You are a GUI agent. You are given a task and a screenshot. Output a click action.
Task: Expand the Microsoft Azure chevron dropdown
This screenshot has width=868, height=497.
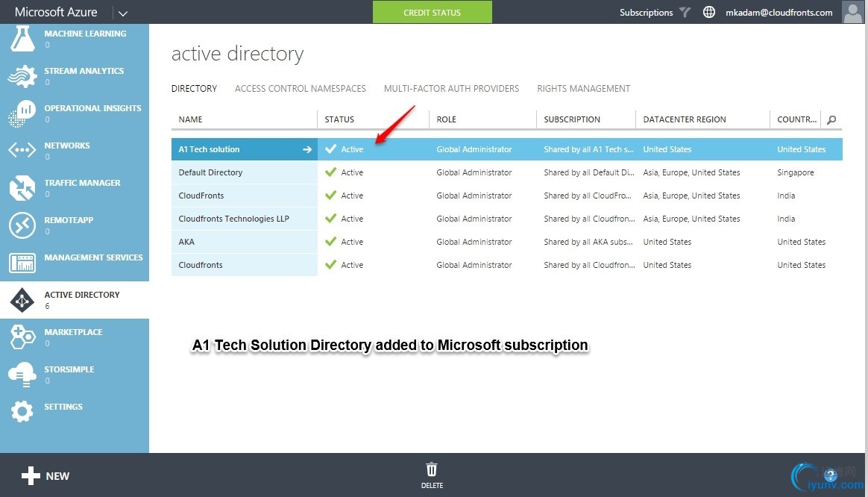[x=123, y=13]
